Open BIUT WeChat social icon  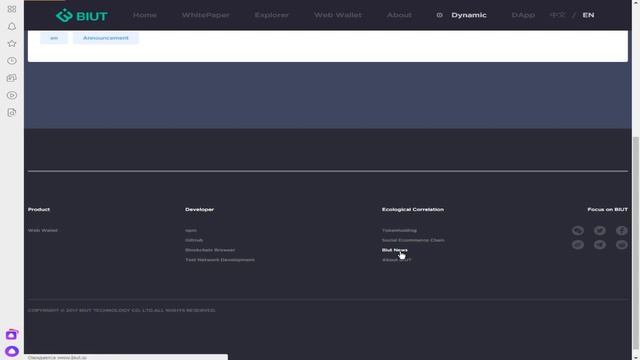[x=578, y=231]
